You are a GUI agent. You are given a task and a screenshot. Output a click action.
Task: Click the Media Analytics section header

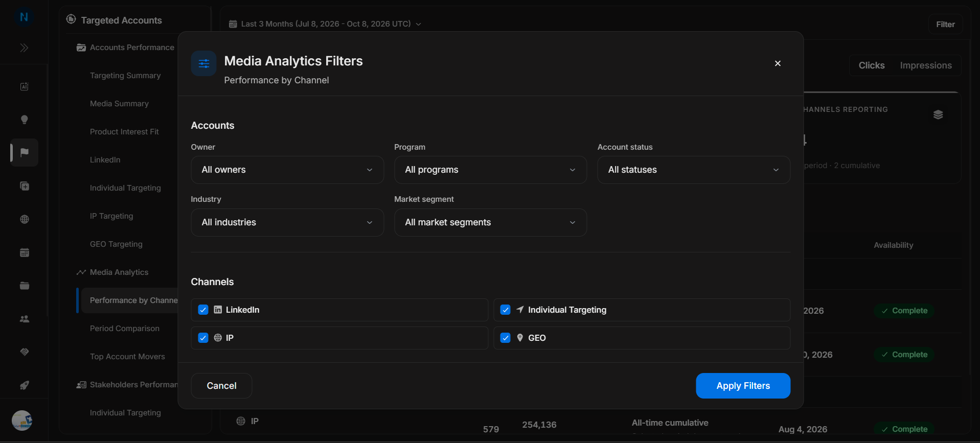113,272
